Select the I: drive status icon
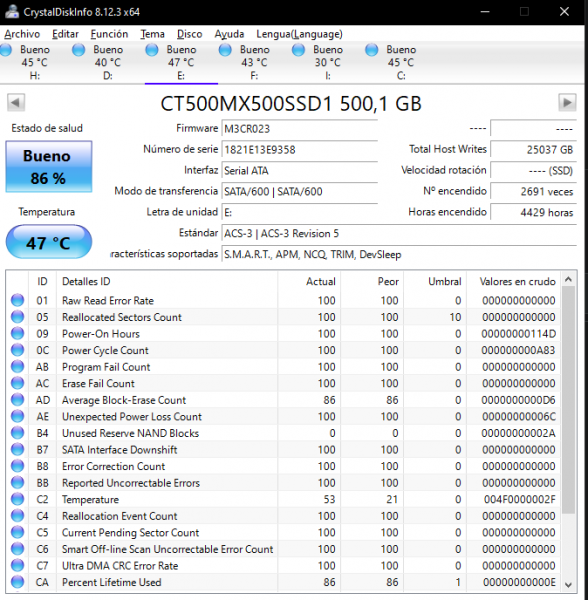The image size is (588, 600). pos(298,50)
